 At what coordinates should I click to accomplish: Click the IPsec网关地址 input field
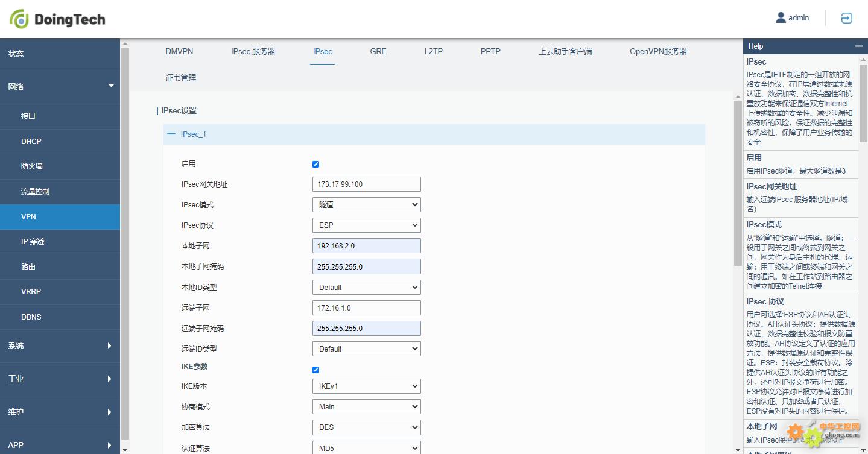(x=367, y=184)
